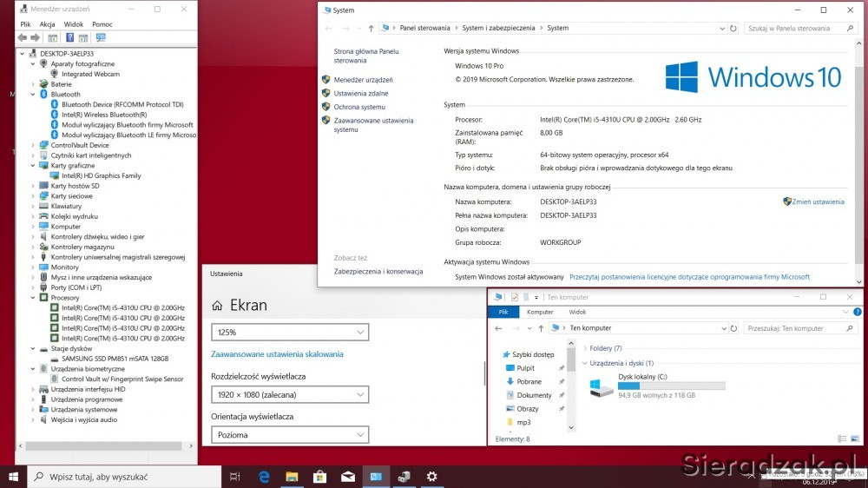Select Komputer ribbon tab
The width and height of the screenshot is (868, 488).
pyautogui.click(x=540, y=312)
